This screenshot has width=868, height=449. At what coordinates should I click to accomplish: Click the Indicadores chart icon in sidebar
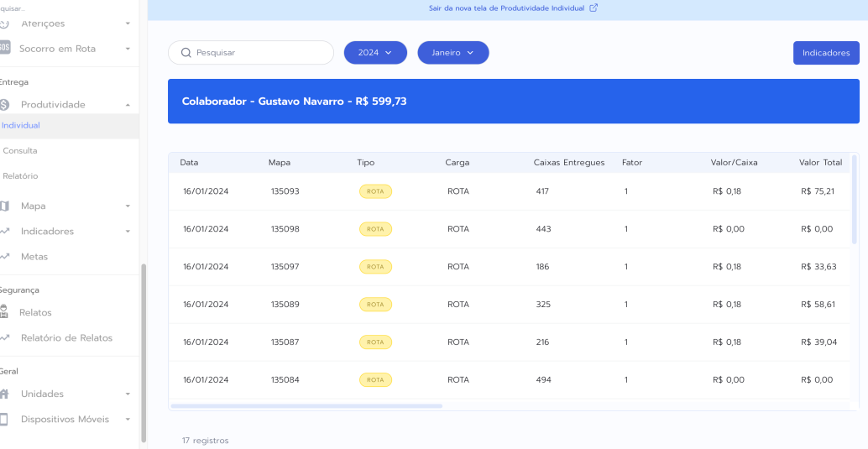[x=5, y=231]
